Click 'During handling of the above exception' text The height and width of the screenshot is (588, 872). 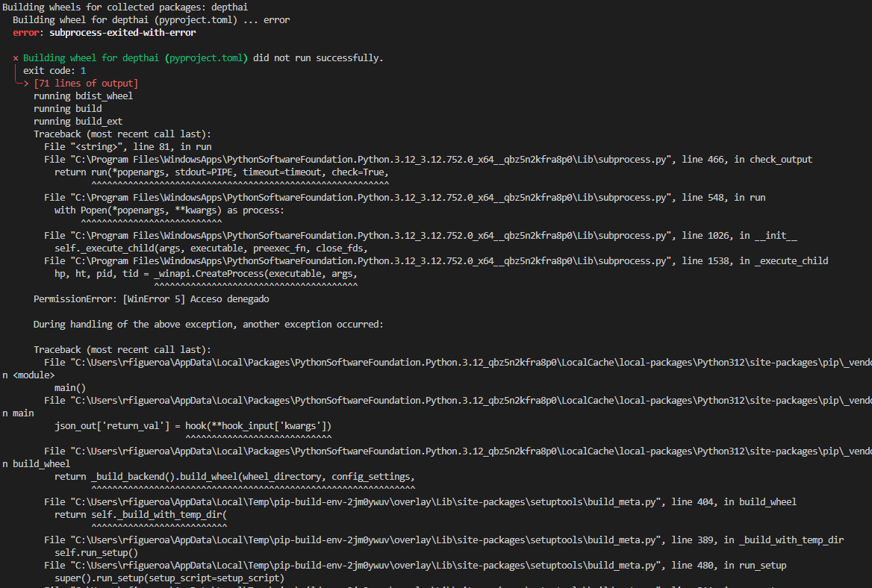208,325
